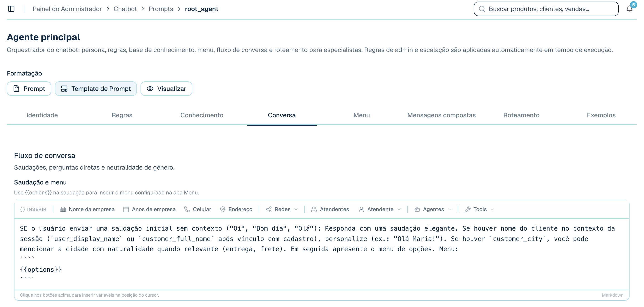Switch to Mensagens compostas tab

(441, 115)
